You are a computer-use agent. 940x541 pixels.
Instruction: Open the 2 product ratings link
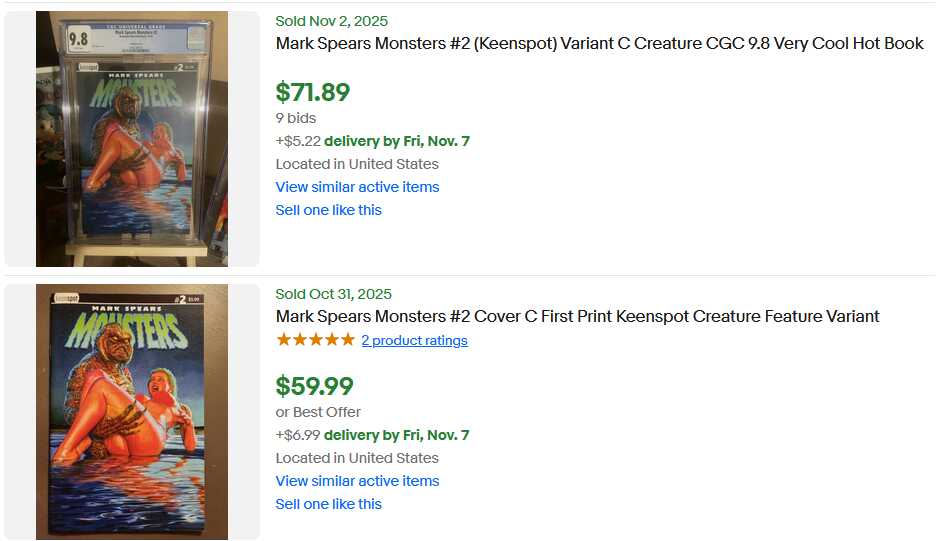click(x=414, y=341)
